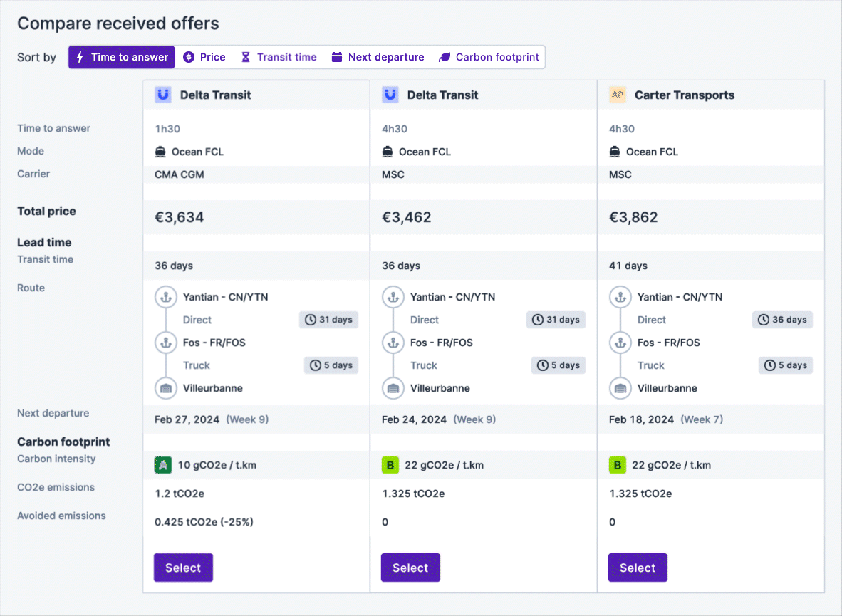The image size is (842, 616).
Task: Click the €3,462 total price
Action: [x=407, y=217]
